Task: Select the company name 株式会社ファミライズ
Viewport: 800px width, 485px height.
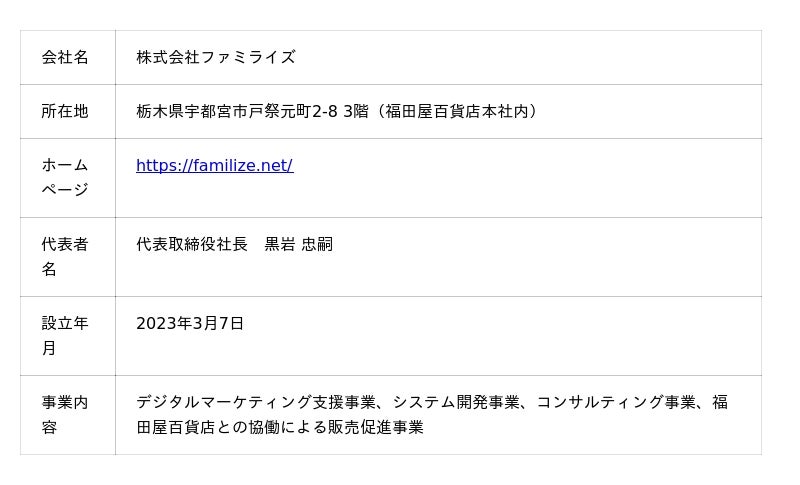Action: point(216,57)
